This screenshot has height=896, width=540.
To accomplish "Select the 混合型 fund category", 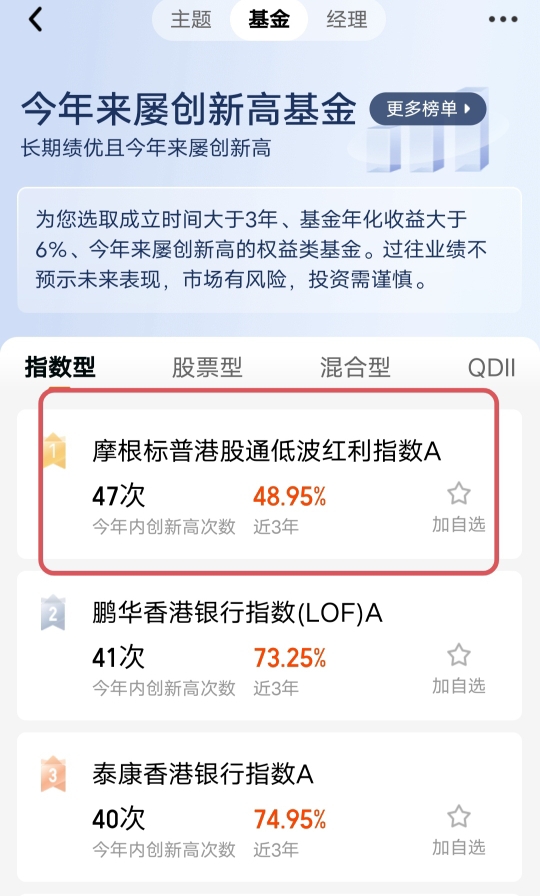I will point(355,367).
